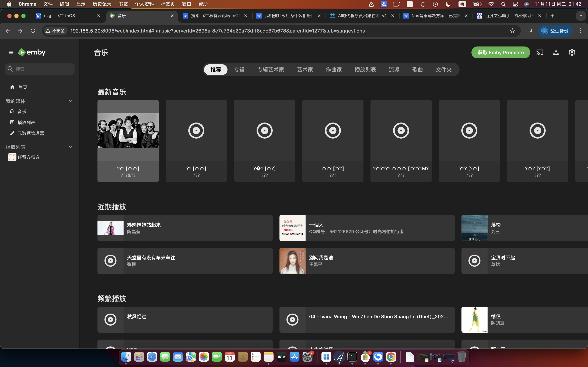Click the Cast to device icon
588x367 pixels.
point(540,52)
